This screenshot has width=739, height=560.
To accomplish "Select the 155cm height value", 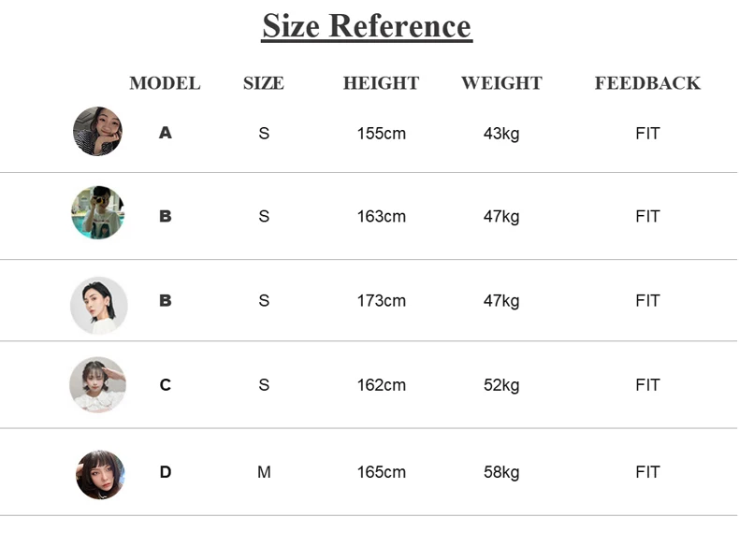I will 382,134.
